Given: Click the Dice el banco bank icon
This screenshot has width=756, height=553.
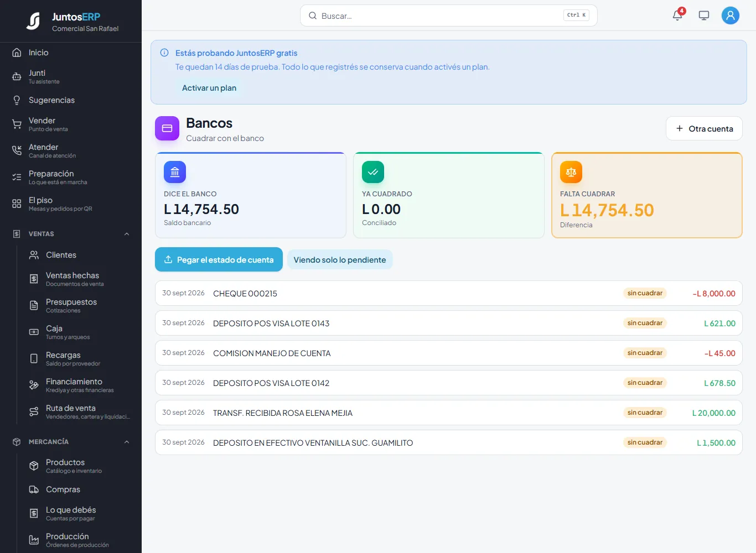Looking at the screenshot, I should [175, 172].
